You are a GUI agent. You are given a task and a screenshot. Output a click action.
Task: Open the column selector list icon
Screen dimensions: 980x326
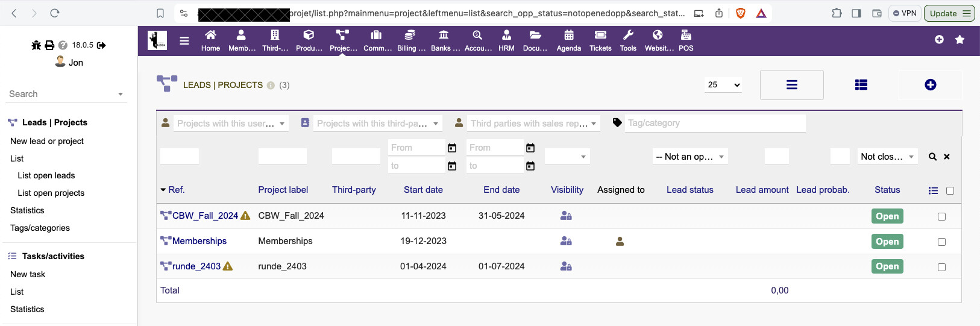(933, 190)
